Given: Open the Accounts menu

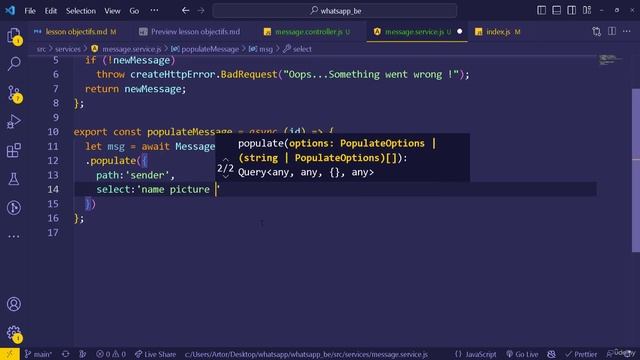Looking at the screenshot, I should pyautogui.click(x=14, y=304).
